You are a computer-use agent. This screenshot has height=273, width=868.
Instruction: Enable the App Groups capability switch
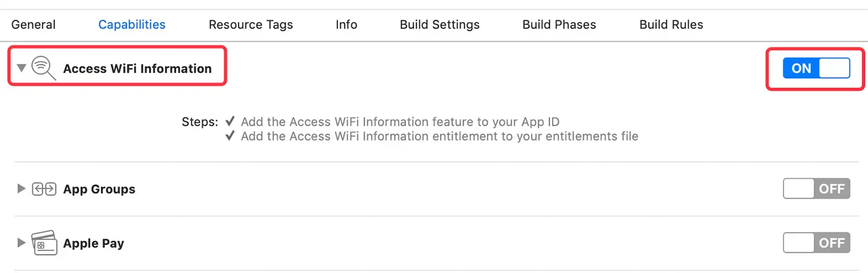point(816,189)
